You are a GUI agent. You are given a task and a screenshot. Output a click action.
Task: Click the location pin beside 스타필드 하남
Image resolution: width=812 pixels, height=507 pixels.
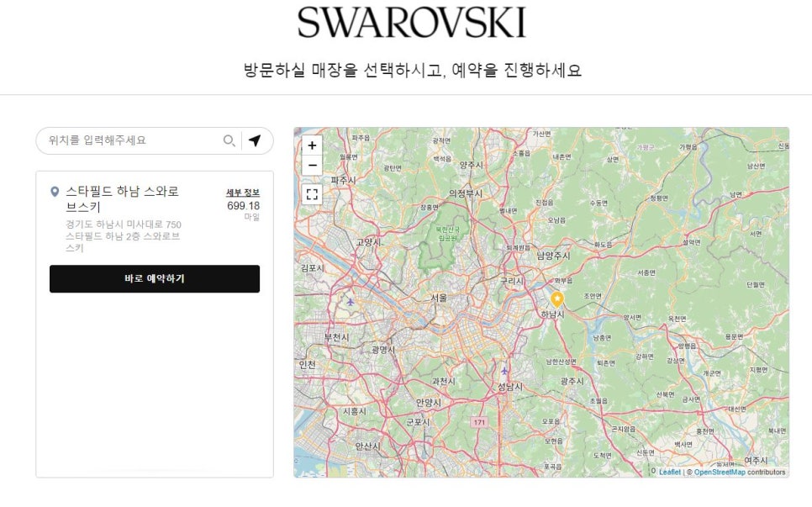point(55,192)
